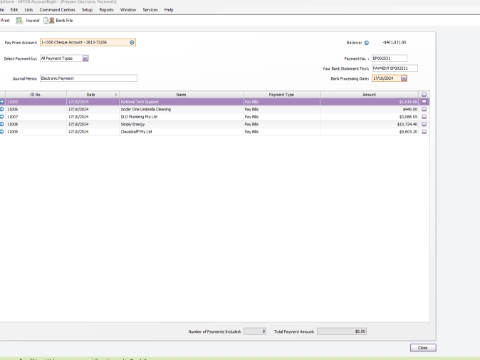The width and height of the screenshot is (480, 360).
Task: Tick the select-all checkbox in table header
Action: coord(424,95)
